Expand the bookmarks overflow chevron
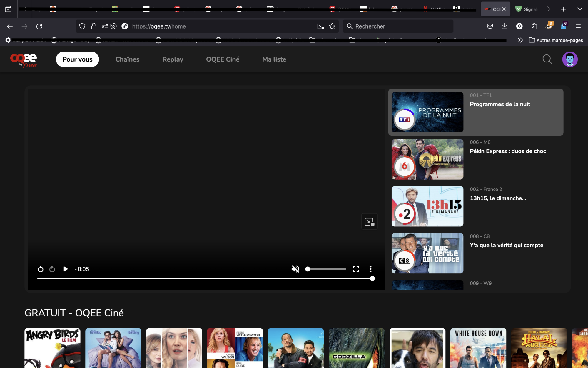This screenshot has height=368, width=588. [x=520, y=40]
